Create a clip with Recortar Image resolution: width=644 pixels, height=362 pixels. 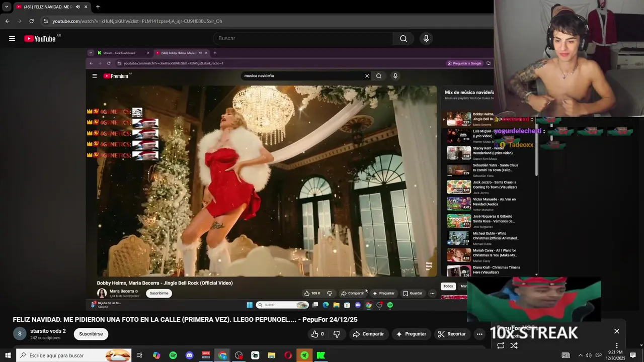click(x=452, y=334)
